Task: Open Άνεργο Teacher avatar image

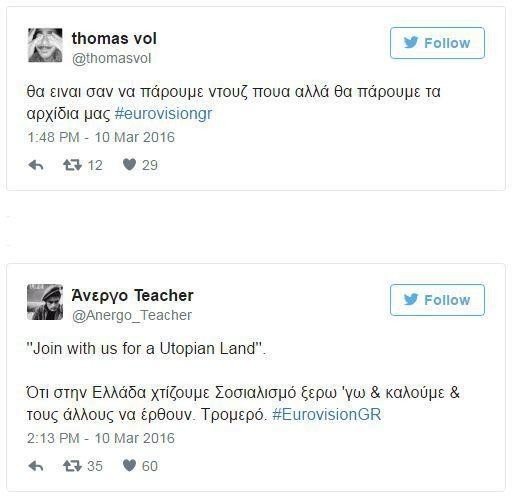Action: coord(45,302)
